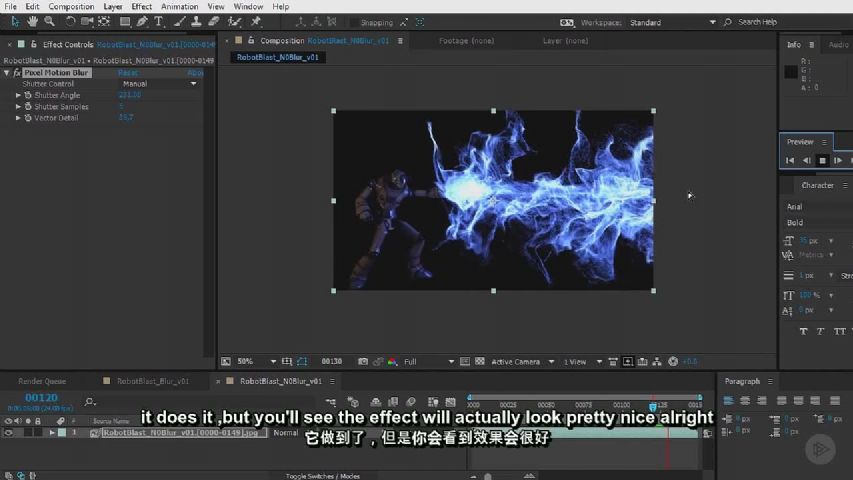Open the Shutter Control Manual dropdown
The width and height of the screenshot is (853, 480).
point(159,84)
